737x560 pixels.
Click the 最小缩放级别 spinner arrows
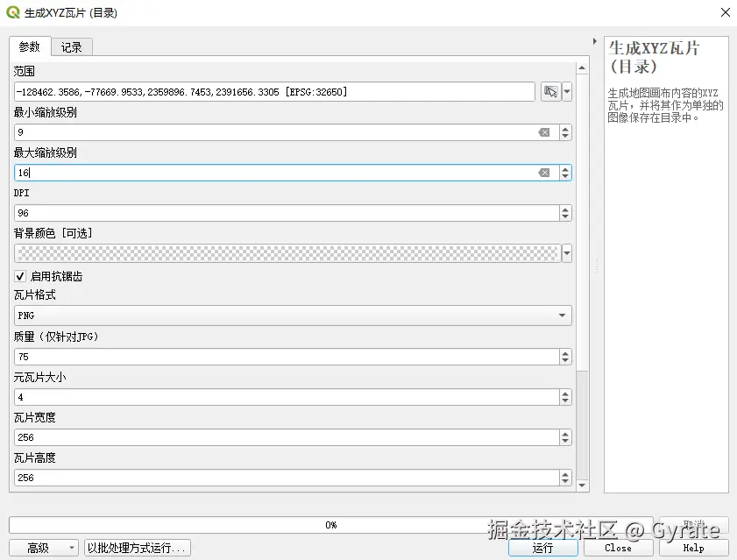[565, 132]
